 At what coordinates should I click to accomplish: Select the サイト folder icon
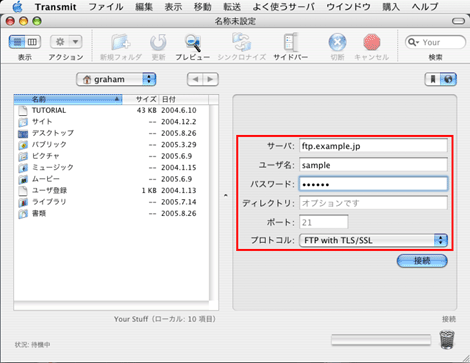[23, 122]
